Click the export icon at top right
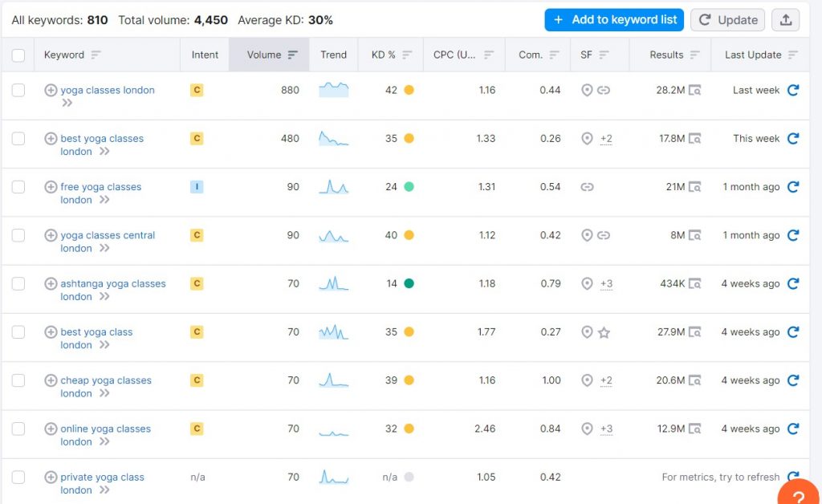The image size is (822, 504). (785, 19)
